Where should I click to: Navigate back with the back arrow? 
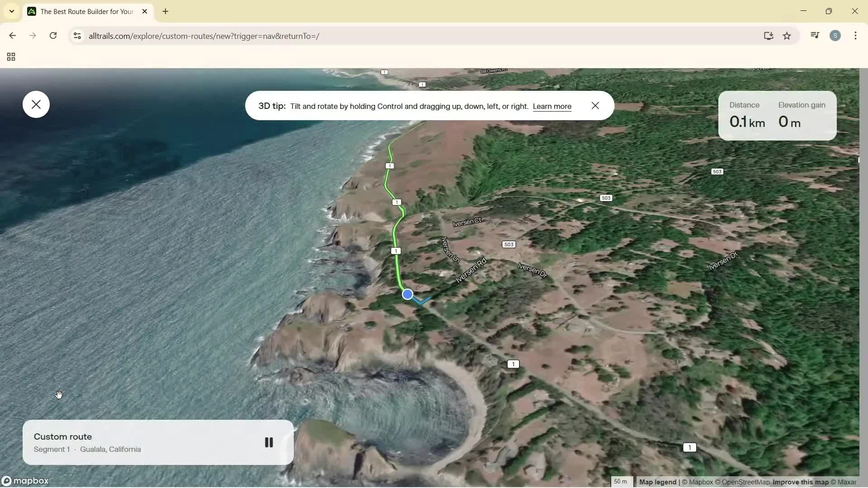[x=12, y=36]
